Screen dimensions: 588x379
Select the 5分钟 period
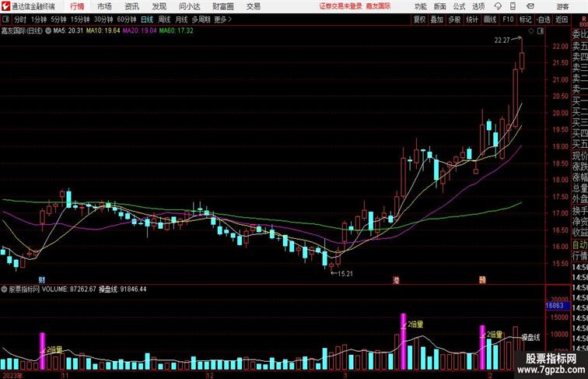click(58, 19)
